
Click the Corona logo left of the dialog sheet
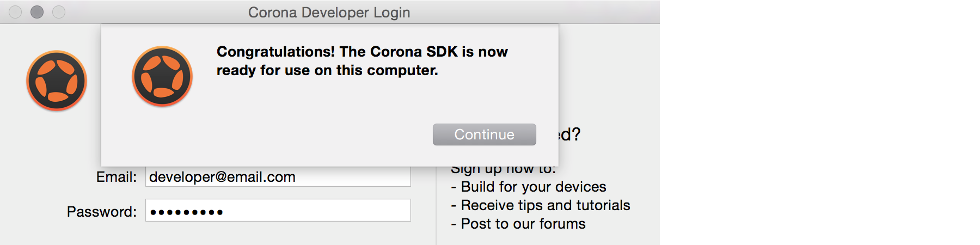pyautogui.click(x=57, y=81)
